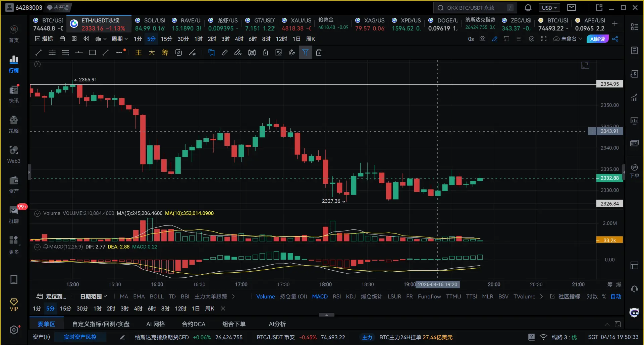644x345 pixels.
Task: Select the rectangle drawing tool
Action: [x=92, y=53]
